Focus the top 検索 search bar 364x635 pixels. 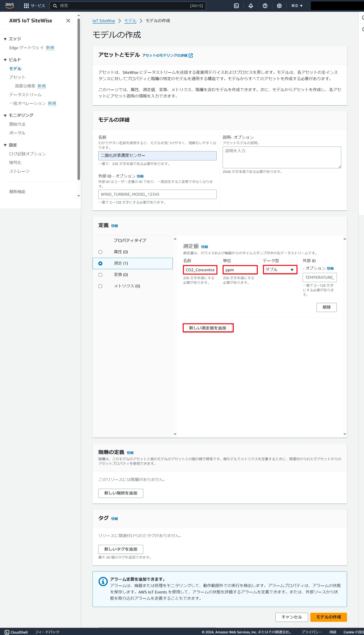click(127, 6)
